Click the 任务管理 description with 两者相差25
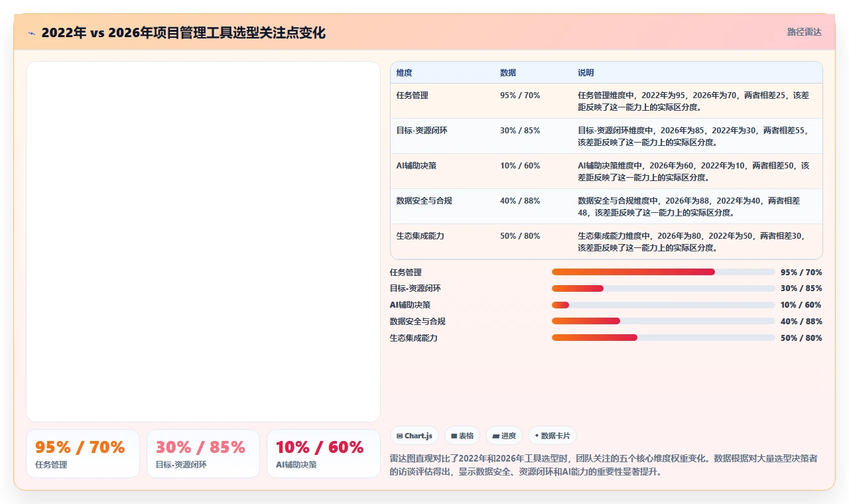This screenshot has height=504, width=849. coord(694,101)
